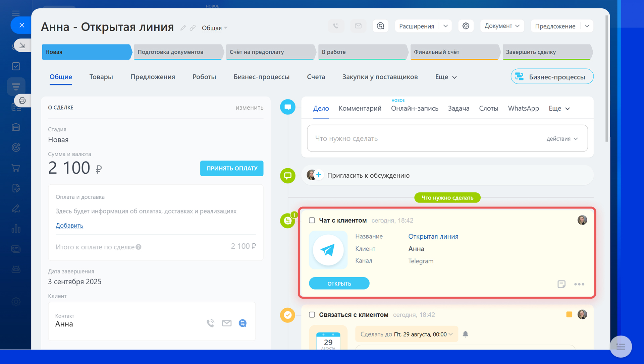Click the phone icon next to contact Анна

[210, 323]
